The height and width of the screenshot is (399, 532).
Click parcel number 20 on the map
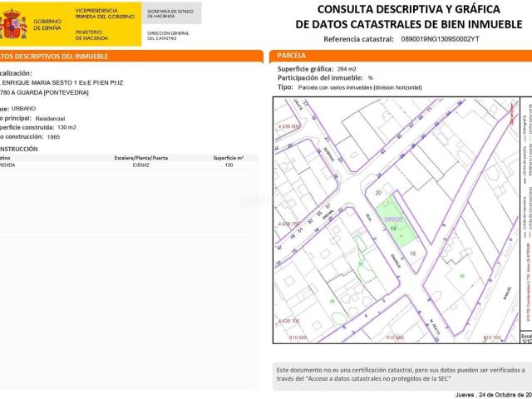point(378,193)
